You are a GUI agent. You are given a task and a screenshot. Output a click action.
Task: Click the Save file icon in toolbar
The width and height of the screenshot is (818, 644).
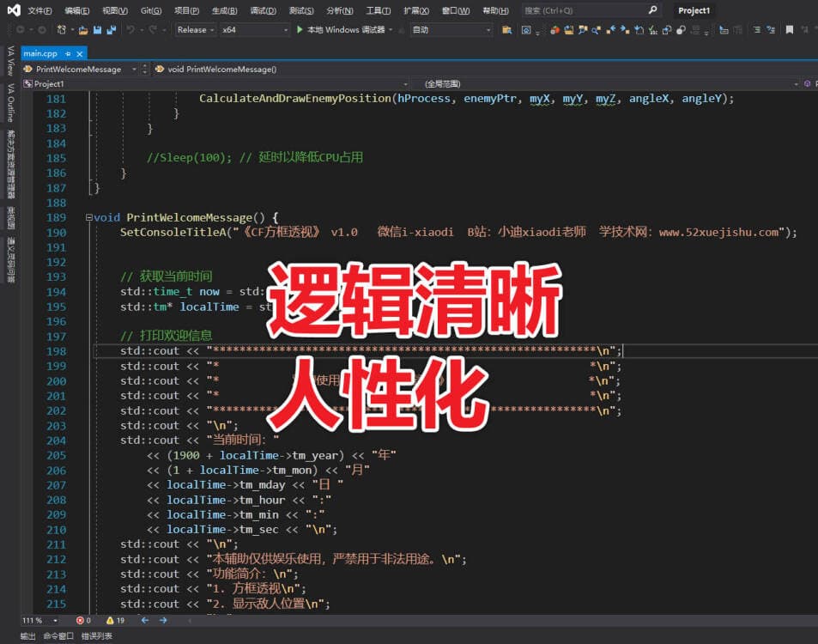click(x=98, y=29)
